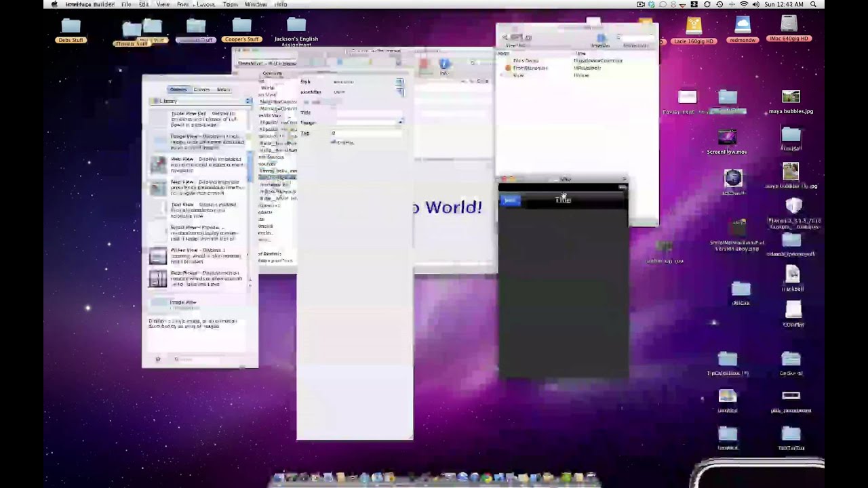868x488 pixels.
Task: Click the Spotlight magnifier in menu bar
Action: [813, 4]
